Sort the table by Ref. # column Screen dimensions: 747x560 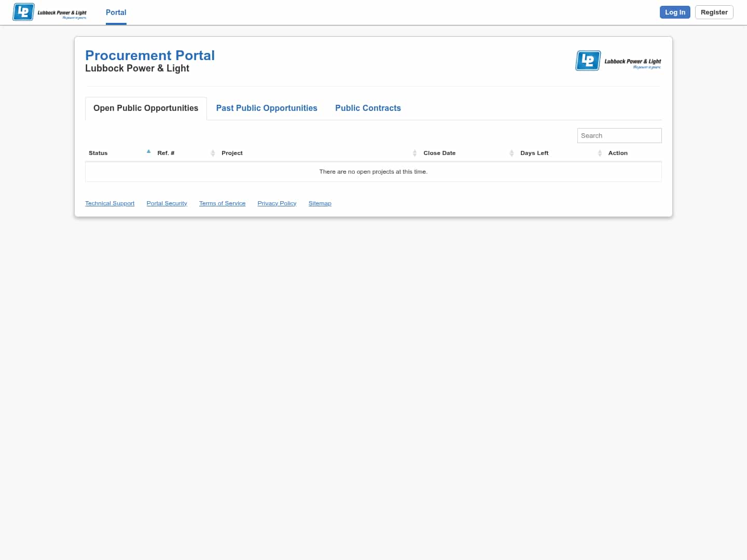coord(186,153)
